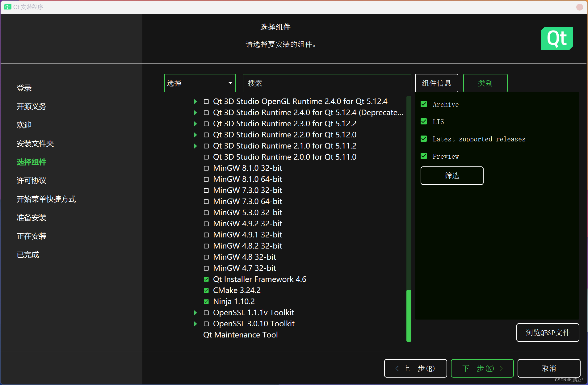The width and height of the screenshot is (588, 385).
Task: Select OpenSSL 3.0.10 Toolkit row text
Action: point(254,324)
